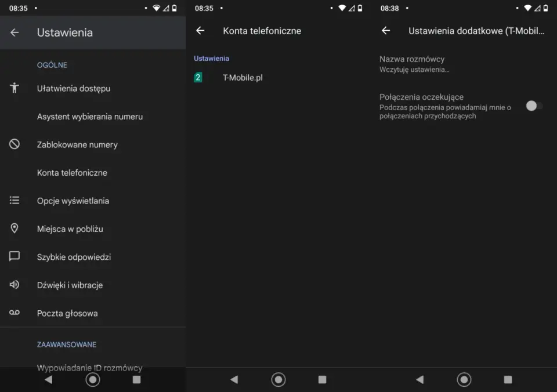Toggle the Połączenia oczekujące switch
557x392 pixels.
click(534, 106)
